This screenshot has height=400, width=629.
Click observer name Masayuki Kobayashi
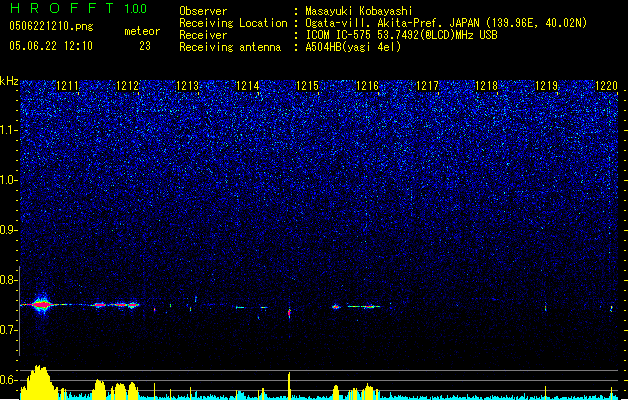[359, 11]
